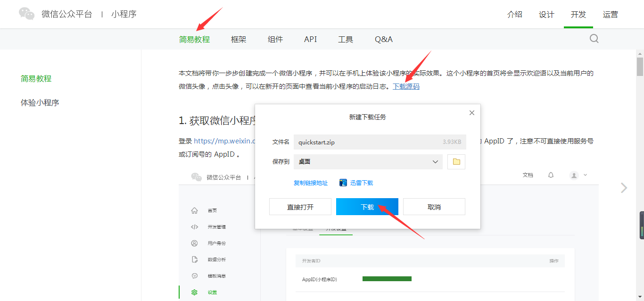
Task: Click the 开发设置 tab in tutorial image
Action: click(336, 229)
